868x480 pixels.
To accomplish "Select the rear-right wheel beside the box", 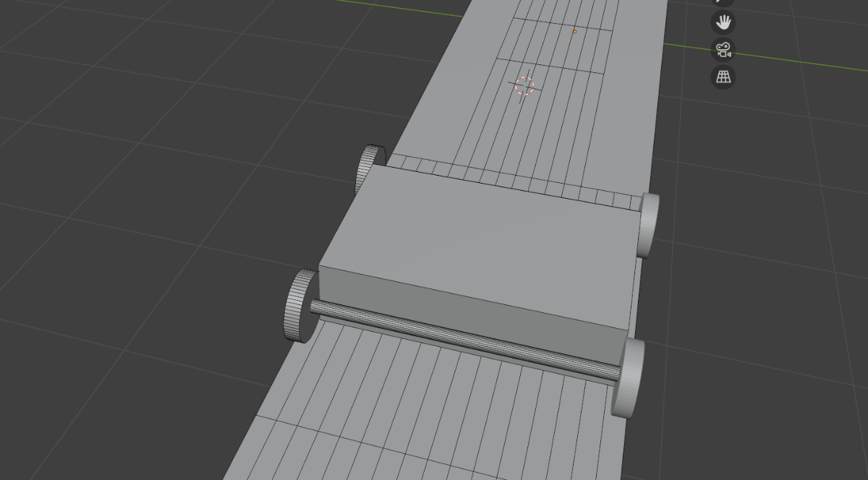I will click(648, 224).
